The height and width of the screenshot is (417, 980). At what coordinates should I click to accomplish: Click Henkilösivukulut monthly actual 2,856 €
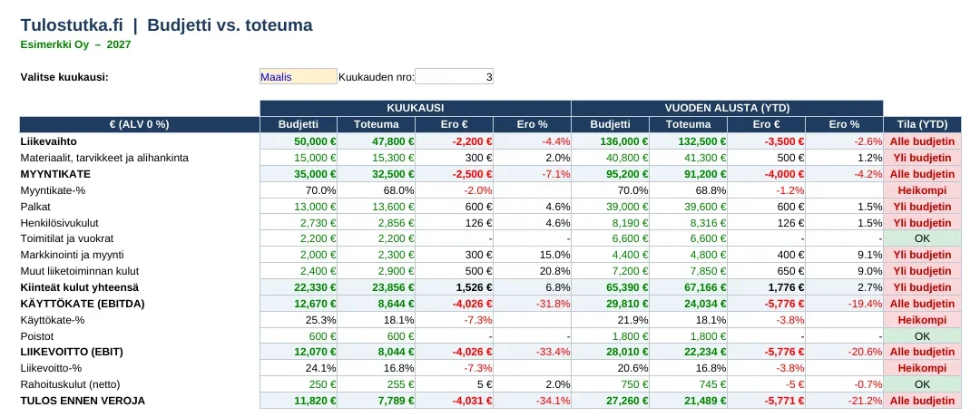[x=377, y=222]
